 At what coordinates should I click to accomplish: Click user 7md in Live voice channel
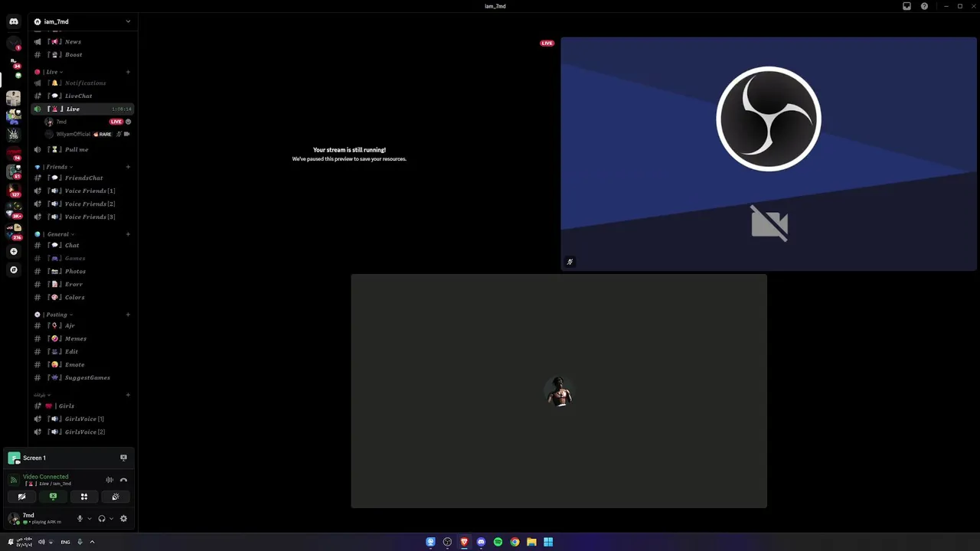(x=88, y=122)
